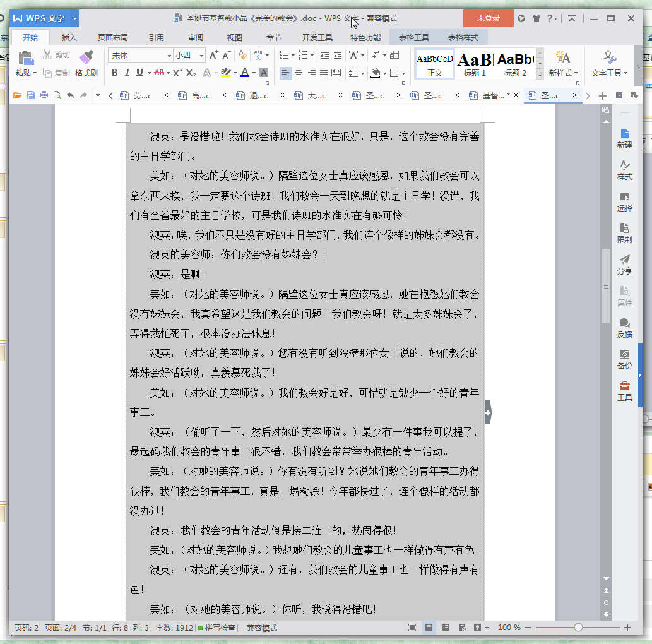Select the 新建 icon in right sidebar
This screenshot has width=652, height=644.
(624, 135)
